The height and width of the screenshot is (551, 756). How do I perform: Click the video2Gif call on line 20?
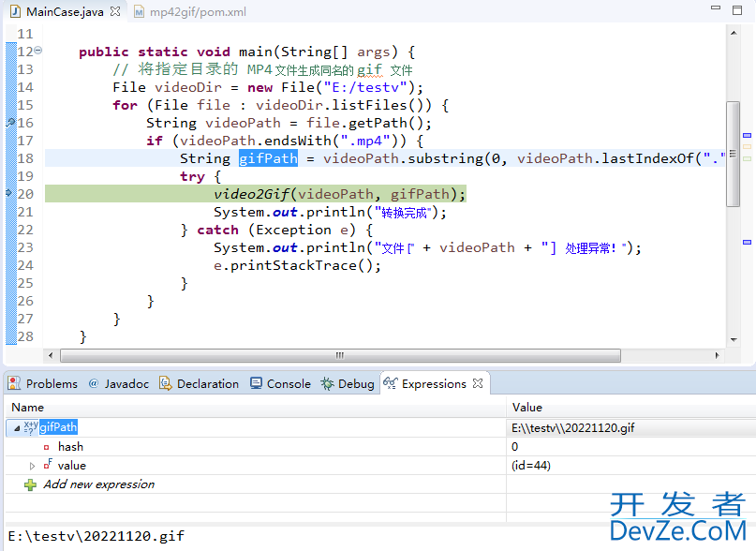click(340, 194)
